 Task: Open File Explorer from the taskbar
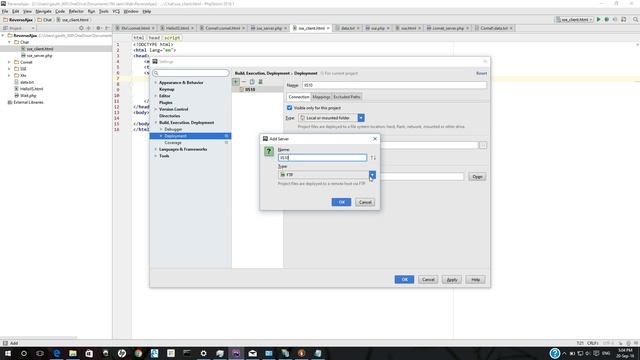(x=73, y=353)
